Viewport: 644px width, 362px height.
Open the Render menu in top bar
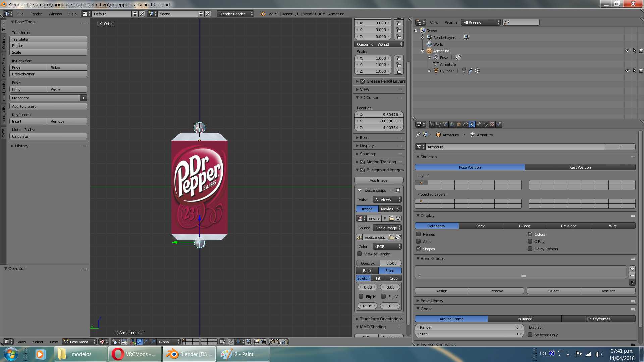point(36,14)
